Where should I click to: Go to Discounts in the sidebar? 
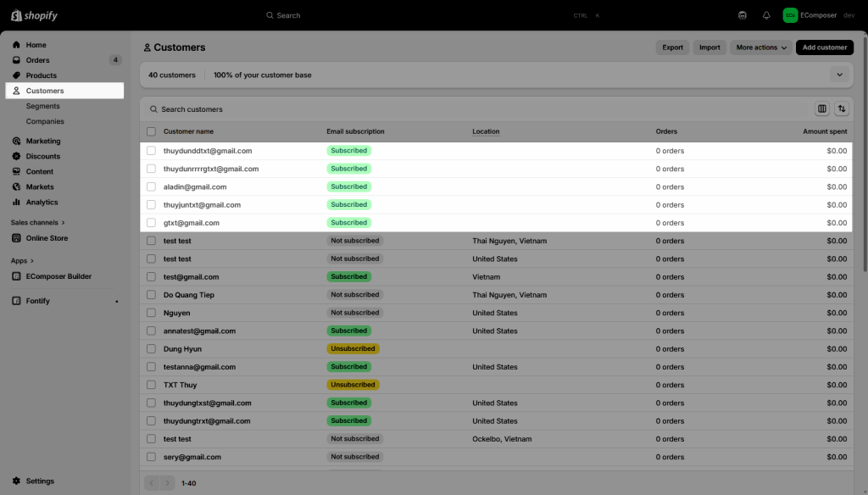42,157
